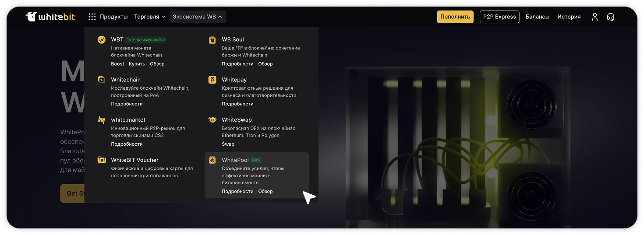Open the support headset icon
Viewport: 644px width, 235px height.
coord(611,17)
